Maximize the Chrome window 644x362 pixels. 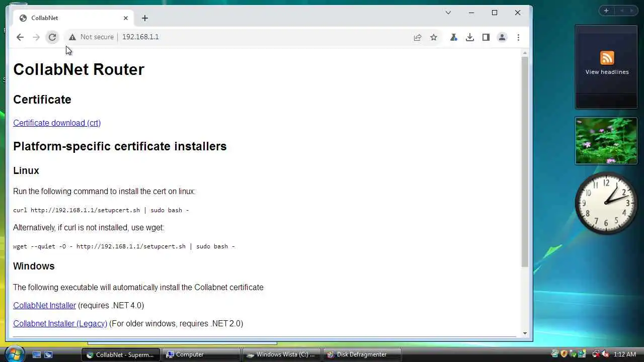coord(495,13)
